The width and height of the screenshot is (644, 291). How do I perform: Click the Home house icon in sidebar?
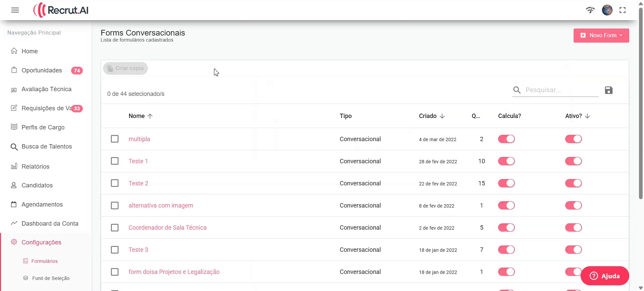(x=14, y=51)
